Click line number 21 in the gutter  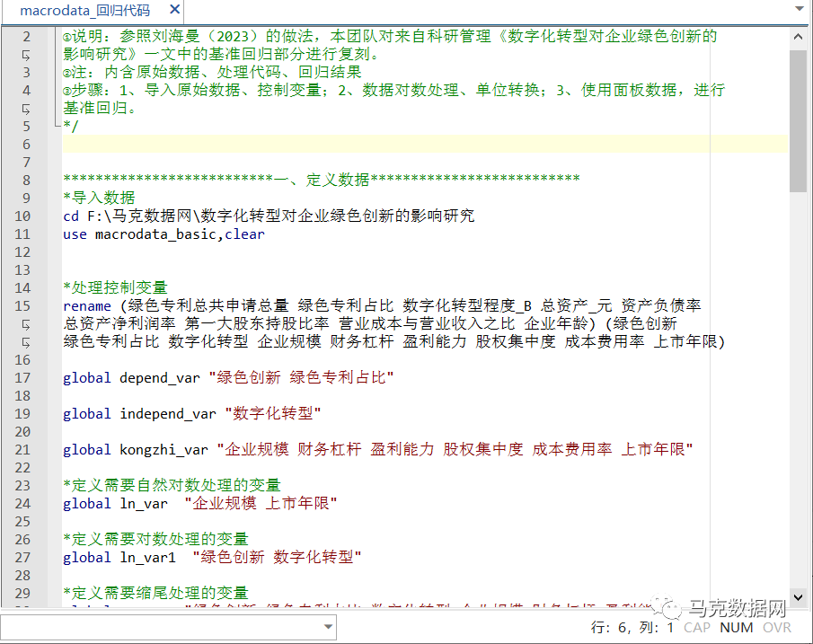tap(22, 450)
